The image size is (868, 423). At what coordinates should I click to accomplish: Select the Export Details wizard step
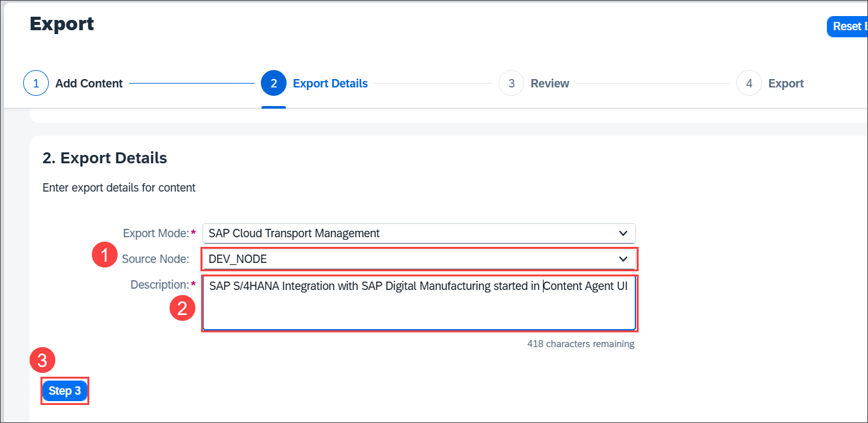[315, 84]
